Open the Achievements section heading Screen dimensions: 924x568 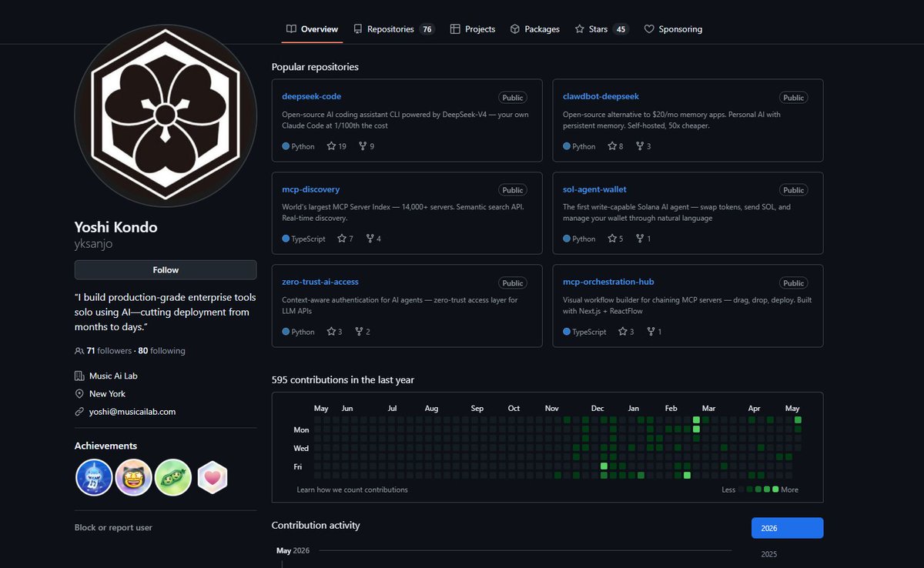(x=105, y=446)
